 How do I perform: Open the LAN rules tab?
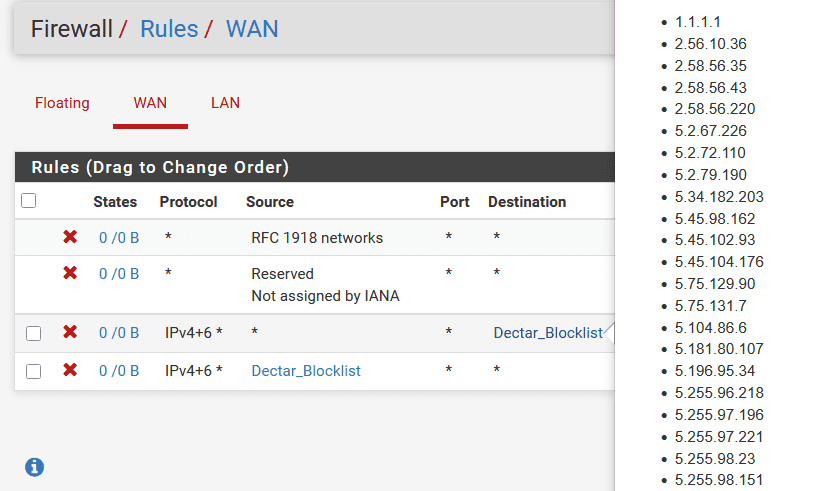(226, 103)
